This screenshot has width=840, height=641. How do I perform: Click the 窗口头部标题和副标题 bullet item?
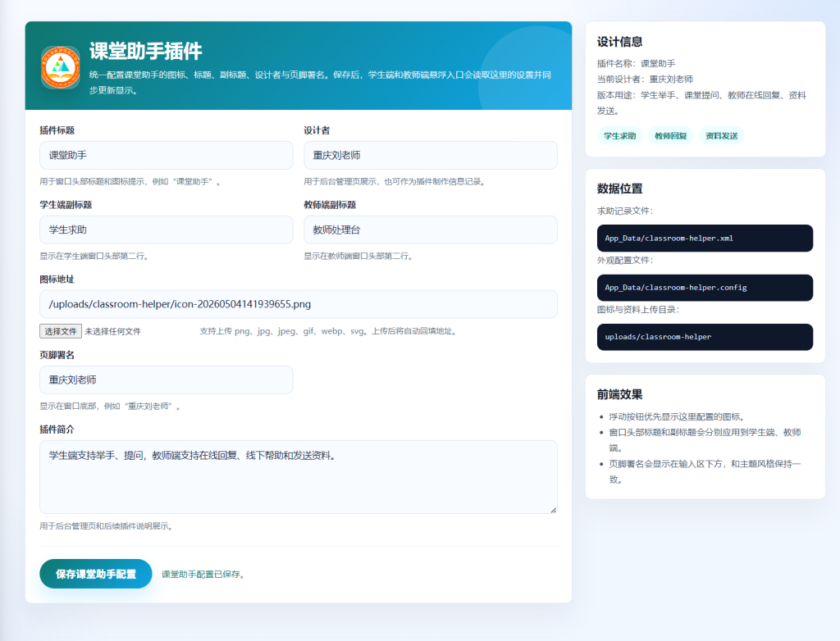point(705,440)
